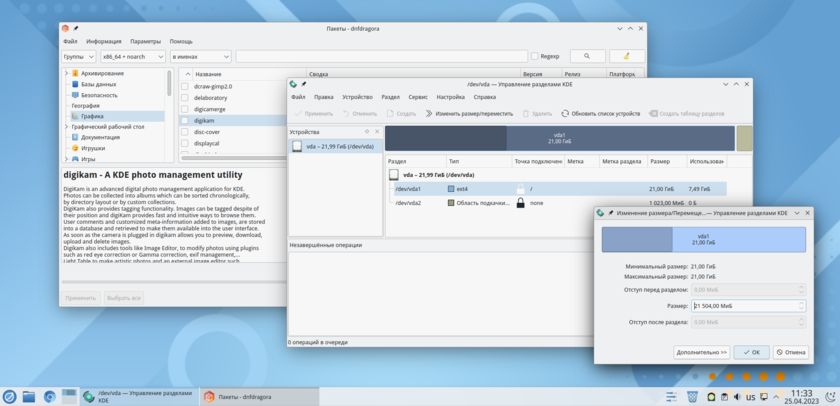Open the application launcher in the taskbar
The width and height of the screenshot is (840, 406).
10,397
